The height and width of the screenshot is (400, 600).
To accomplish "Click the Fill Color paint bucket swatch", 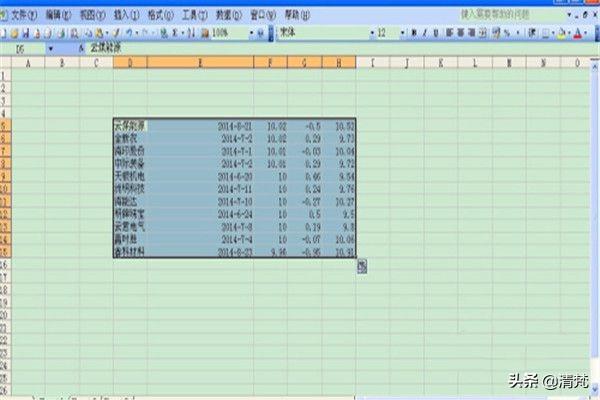I will (562, 33).
